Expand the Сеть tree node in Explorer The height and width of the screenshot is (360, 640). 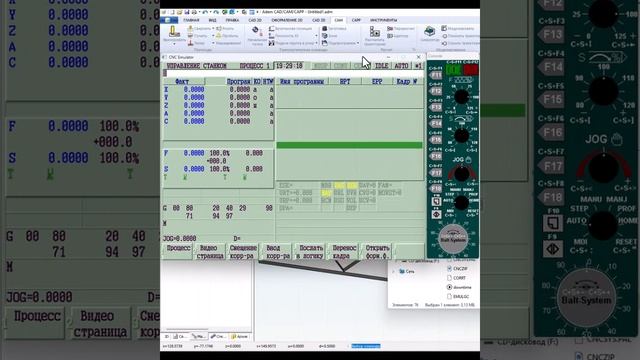(393, 271)
